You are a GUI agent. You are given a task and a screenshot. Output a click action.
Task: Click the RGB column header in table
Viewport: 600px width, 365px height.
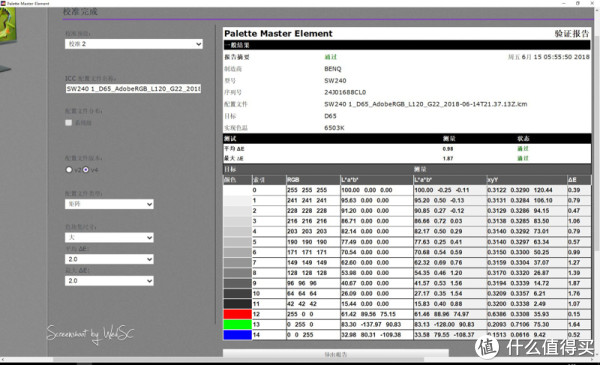coord(313,180)
